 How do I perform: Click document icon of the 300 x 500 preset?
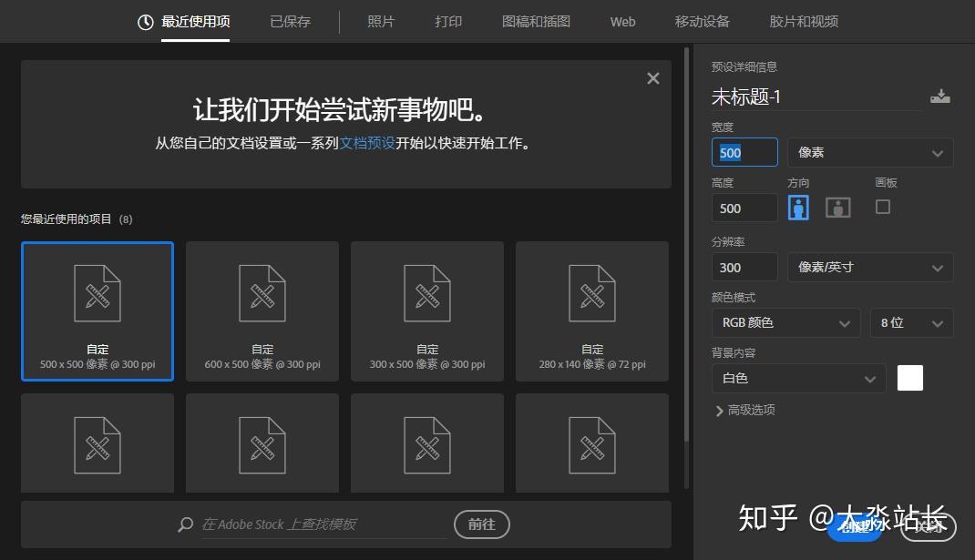click(427, 293)
